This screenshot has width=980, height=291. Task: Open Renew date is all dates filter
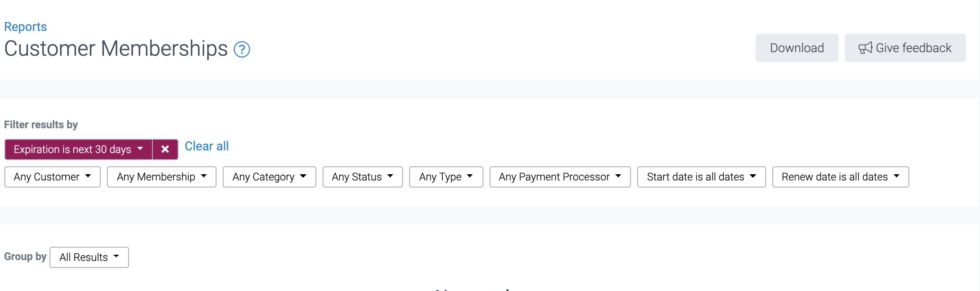point(840,177)
